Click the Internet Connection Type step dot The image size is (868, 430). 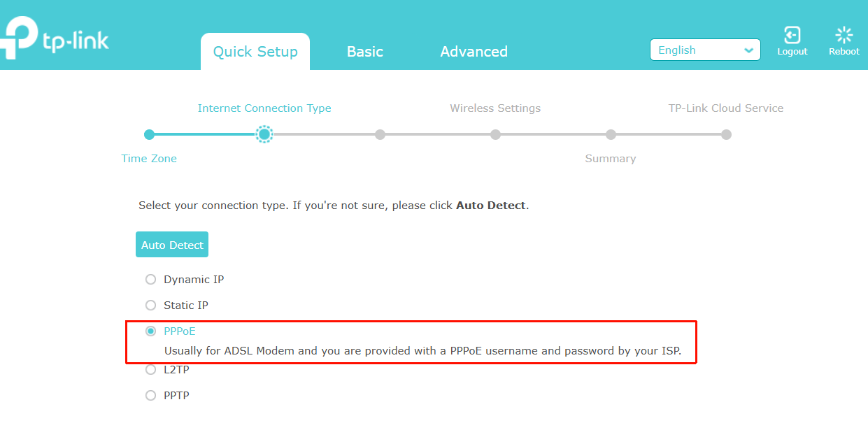point(264,134)
